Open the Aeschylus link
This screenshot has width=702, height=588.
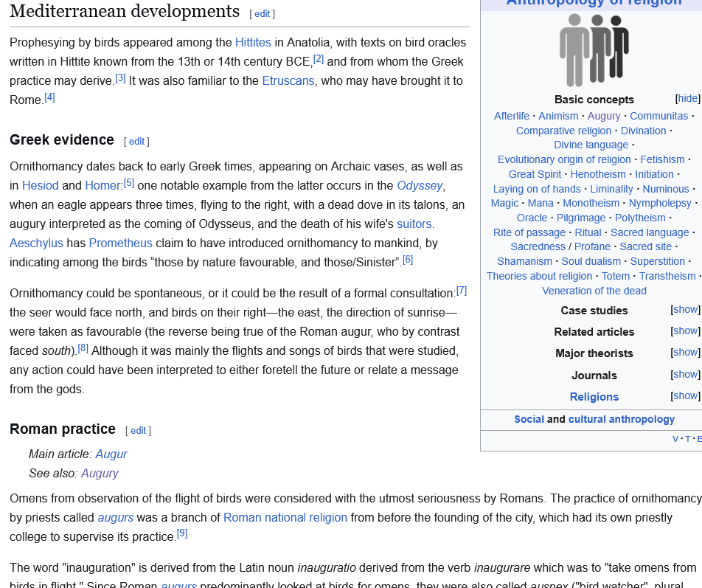[x=36, y=243]
